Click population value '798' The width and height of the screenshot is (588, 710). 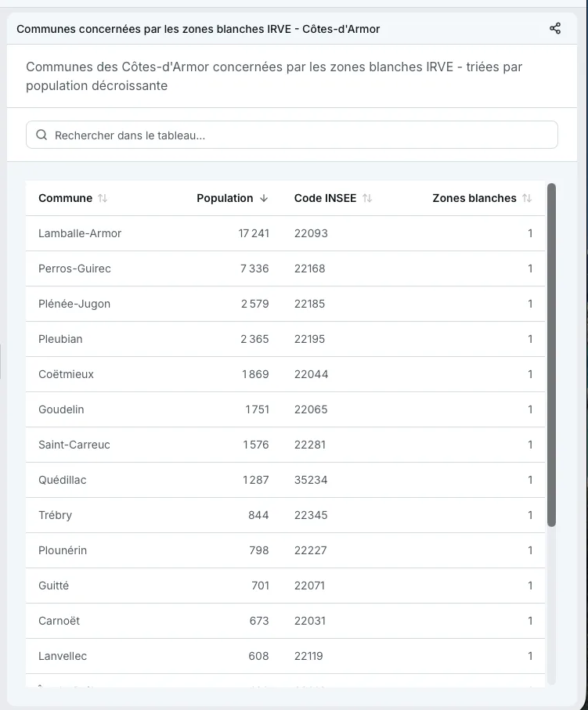(x=259, y=550)
